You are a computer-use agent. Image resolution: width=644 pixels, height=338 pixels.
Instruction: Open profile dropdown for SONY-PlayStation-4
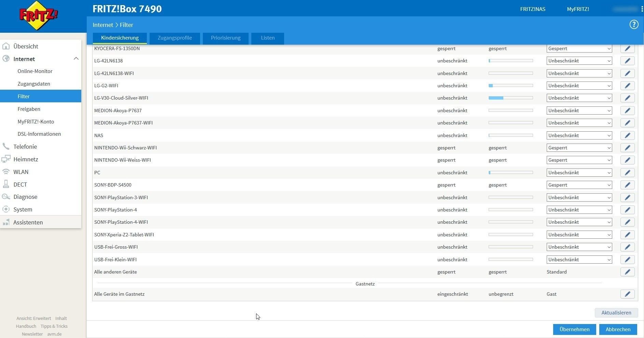tap(579, 210)
